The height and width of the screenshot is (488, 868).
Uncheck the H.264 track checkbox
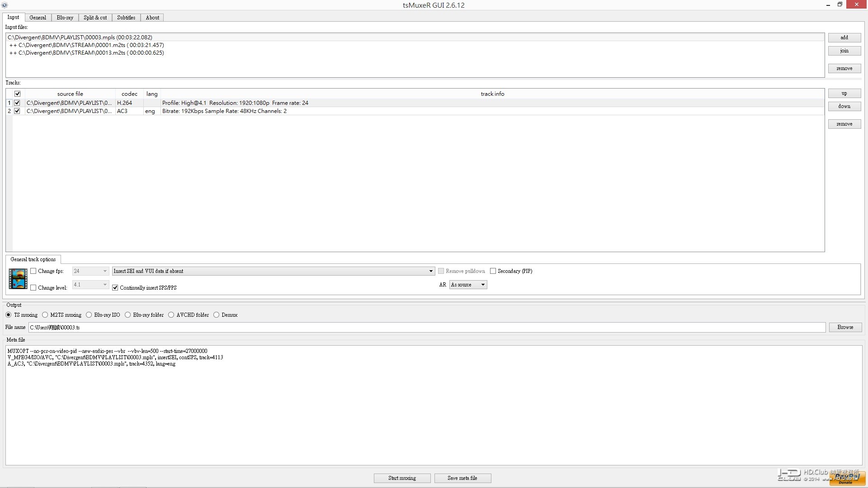(x=17, y=103)
